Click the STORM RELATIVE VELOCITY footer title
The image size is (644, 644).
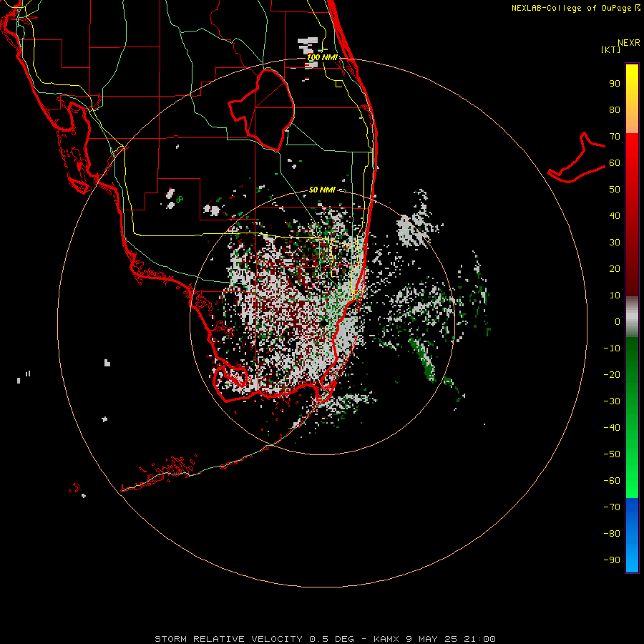pyautogui.click(x=228, y=639)
